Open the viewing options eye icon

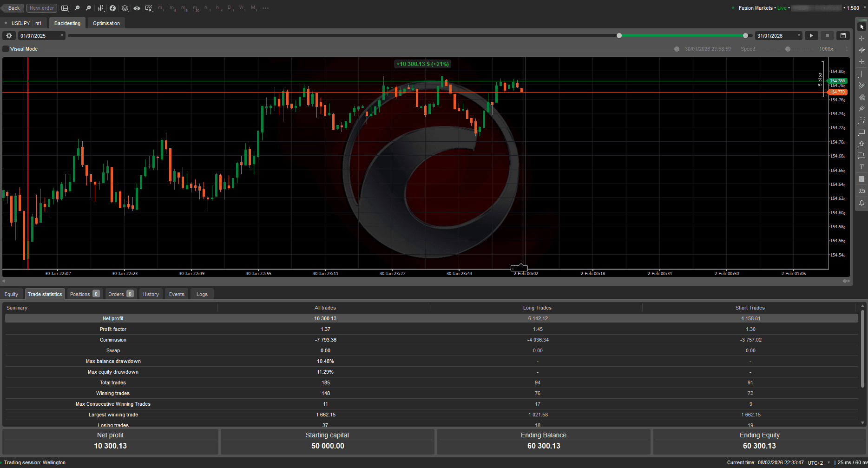(137, 8)
